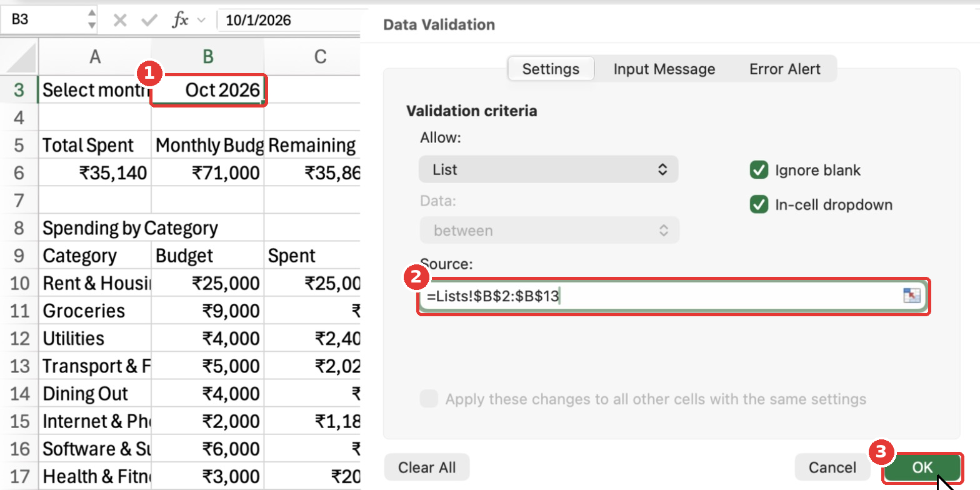
Task: Switch to the Input Message tab
Action: point(664,69)
